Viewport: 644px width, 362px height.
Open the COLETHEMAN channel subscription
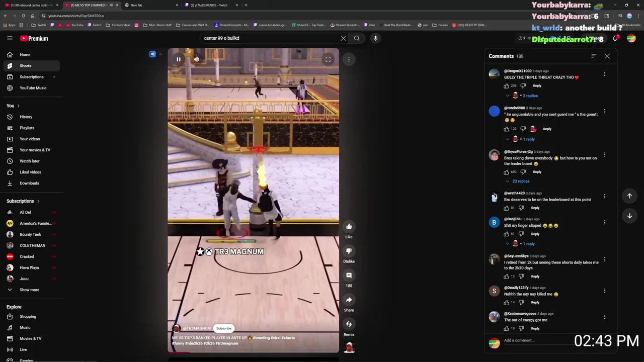[x=30, y=246]
